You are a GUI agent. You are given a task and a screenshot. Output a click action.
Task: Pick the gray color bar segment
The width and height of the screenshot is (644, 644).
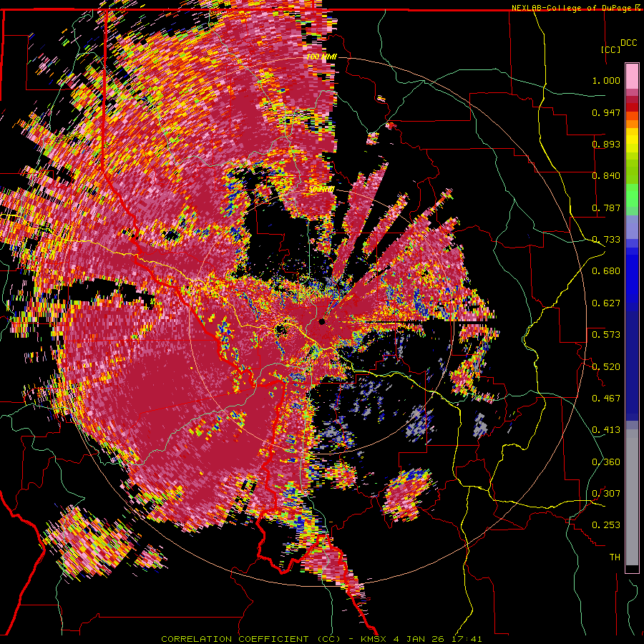pos(632,497)
